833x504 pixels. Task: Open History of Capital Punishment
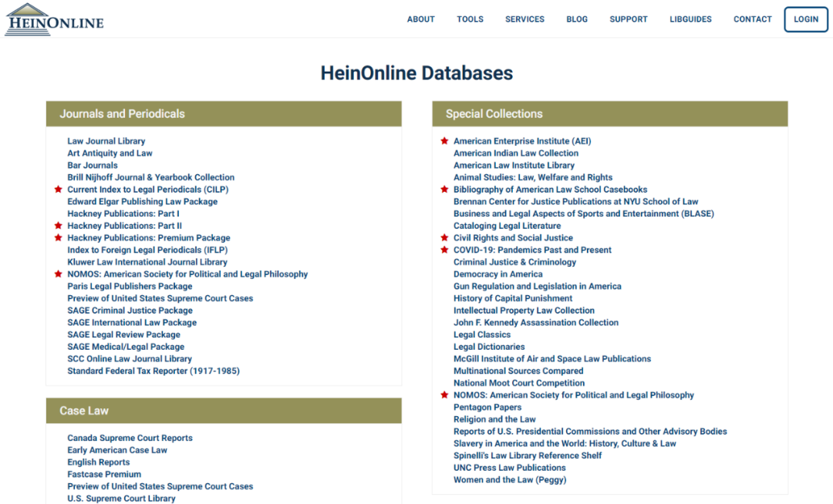click(x=513, y=298)
